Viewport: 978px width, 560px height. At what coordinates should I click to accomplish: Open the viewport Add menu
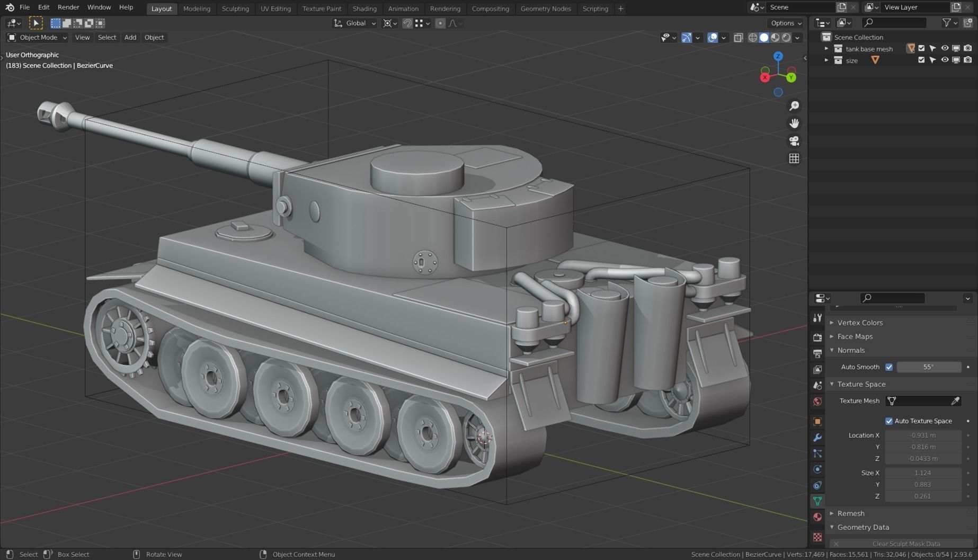pyautogui.click(x=130, y=38)
